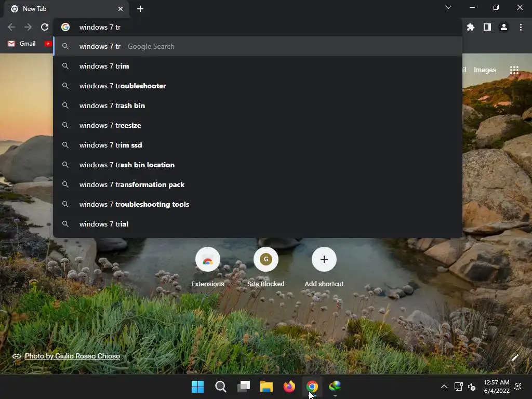
Task: Open the Extensions shortcut tile
Action: tap(208, 268)
